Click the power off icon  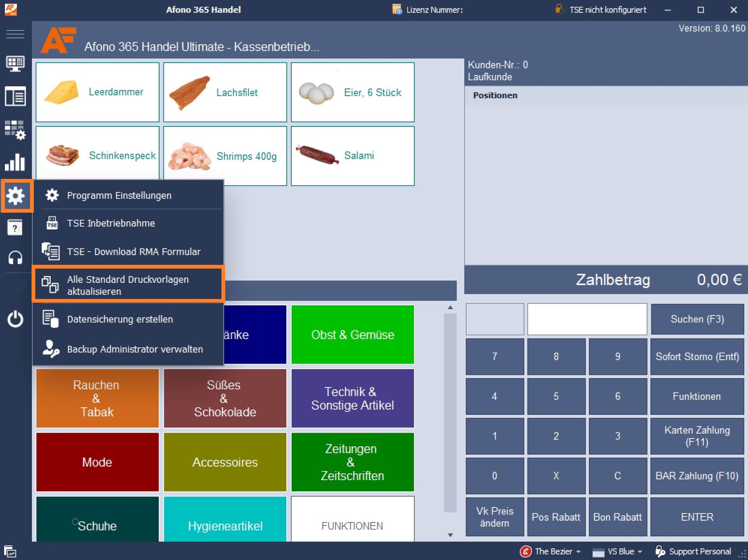pos(16,319)
